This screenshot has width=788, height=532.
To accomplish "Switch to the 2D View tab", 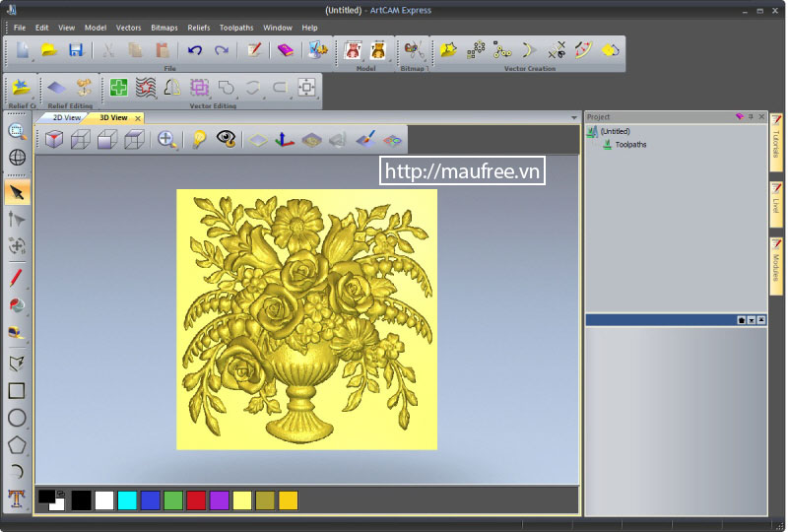I will [x=67, y=117].
